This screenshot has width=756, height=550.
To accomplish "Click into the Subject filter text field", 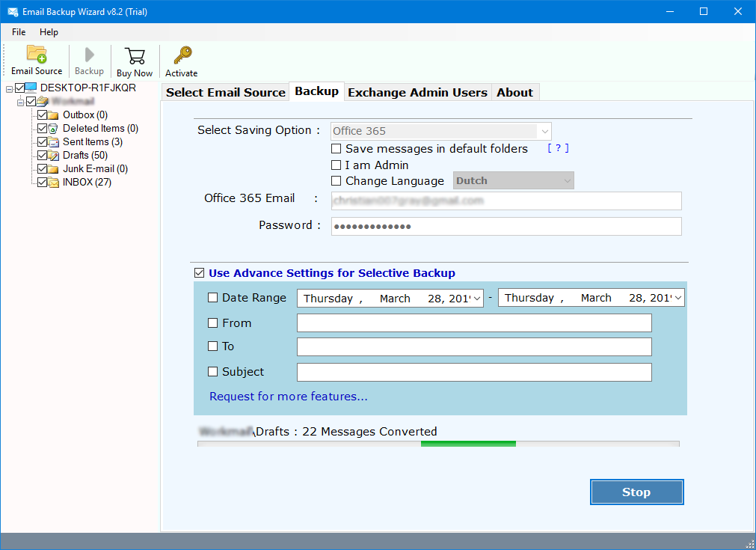I will 474,372.
